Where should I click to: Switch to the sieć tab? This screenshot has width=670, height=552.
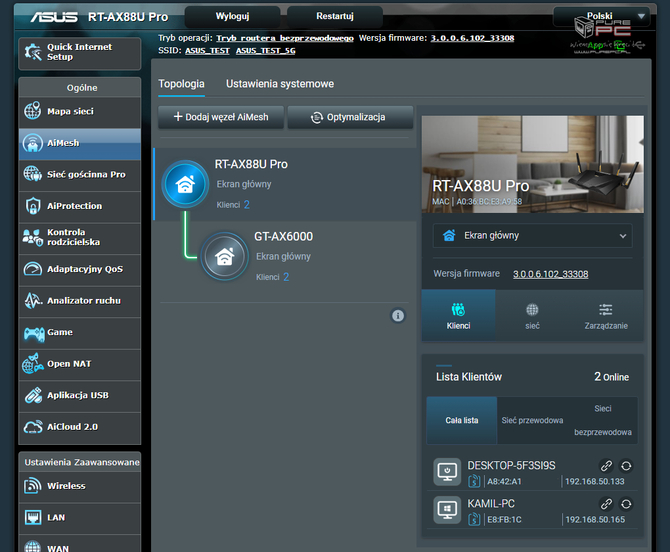tap(532, 316)
